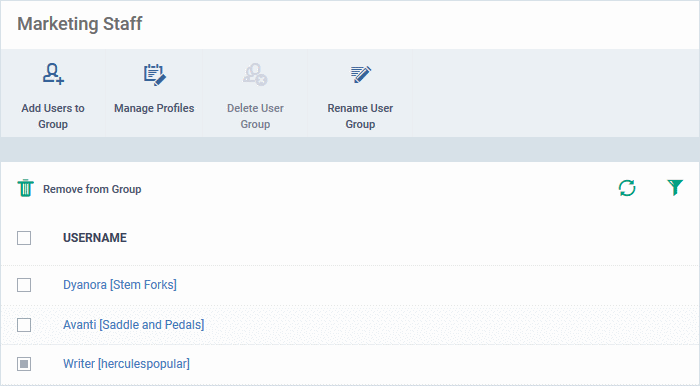Toggle the select-all checkbox beside USERNAME
700x386 pixels.
[x=24, y=238]
